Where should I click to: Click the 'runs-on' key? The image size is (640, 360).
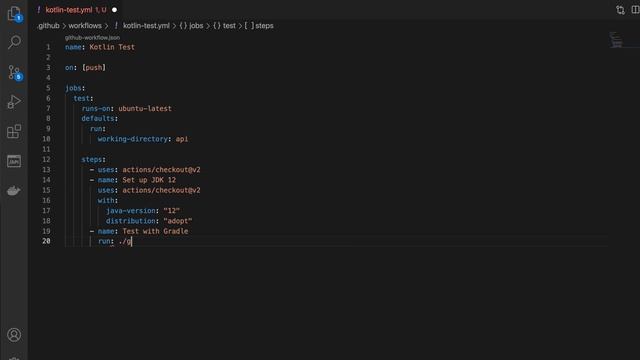pyautogui.click(x=96, y=108)
